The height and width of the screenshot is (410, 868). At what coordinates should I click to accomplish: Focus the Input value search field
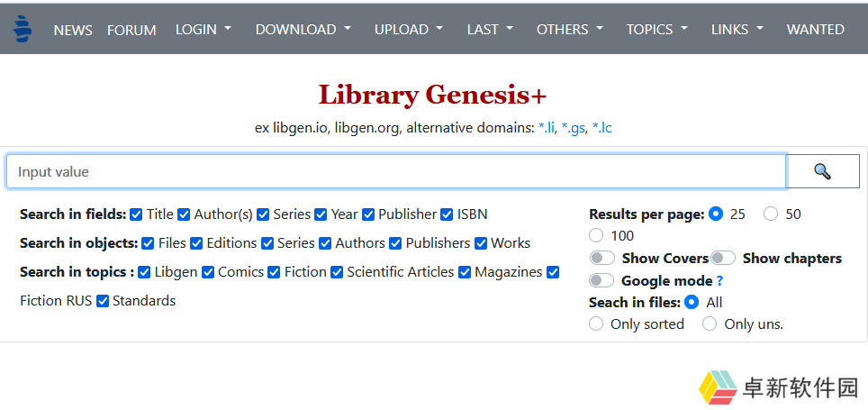pyautogui.click(x=396, y=172)
